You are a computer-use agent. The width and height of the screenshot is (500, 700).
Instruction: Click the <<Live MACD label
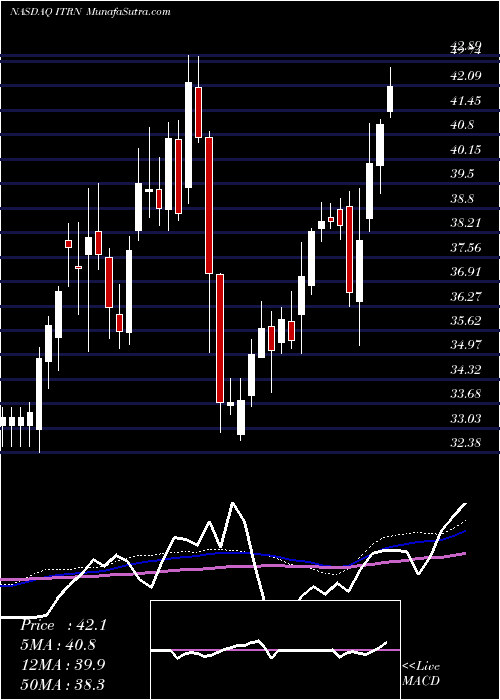click(421, 673)
